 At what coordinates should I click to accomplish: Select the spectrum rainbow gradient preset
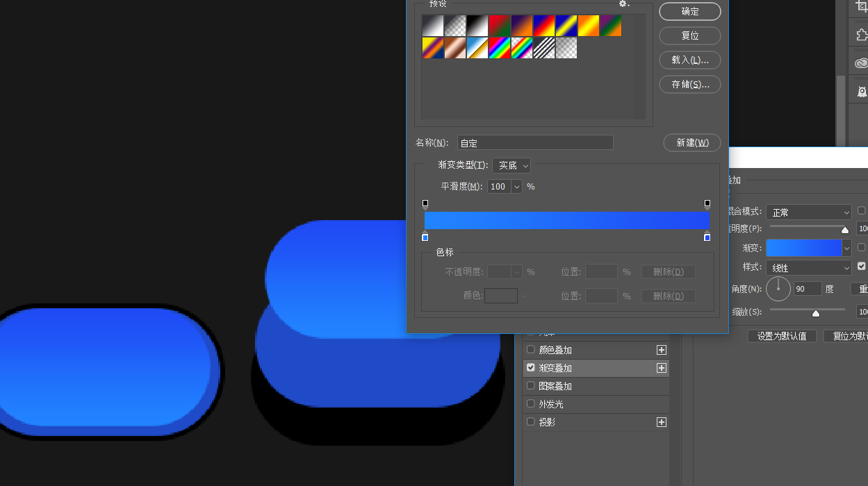point(500,48)
